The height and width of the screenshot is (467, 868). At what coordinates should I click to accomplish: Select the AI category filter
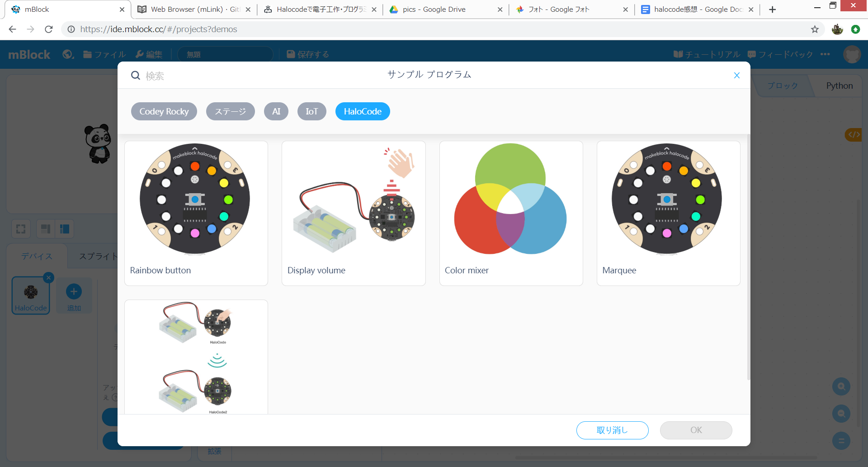click(x=276, y=111)
